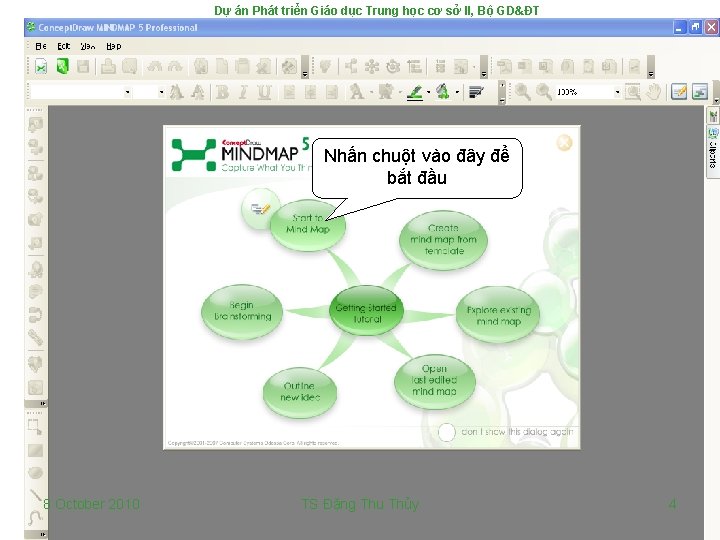
Task: Click the Align text right icon
Action: click(332, 92)
